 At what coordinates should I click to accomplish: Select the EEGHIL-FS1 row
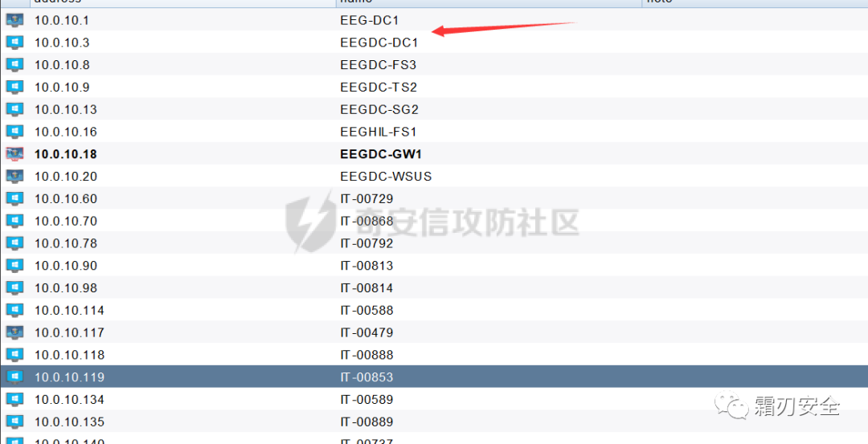(x=434, y=132)
